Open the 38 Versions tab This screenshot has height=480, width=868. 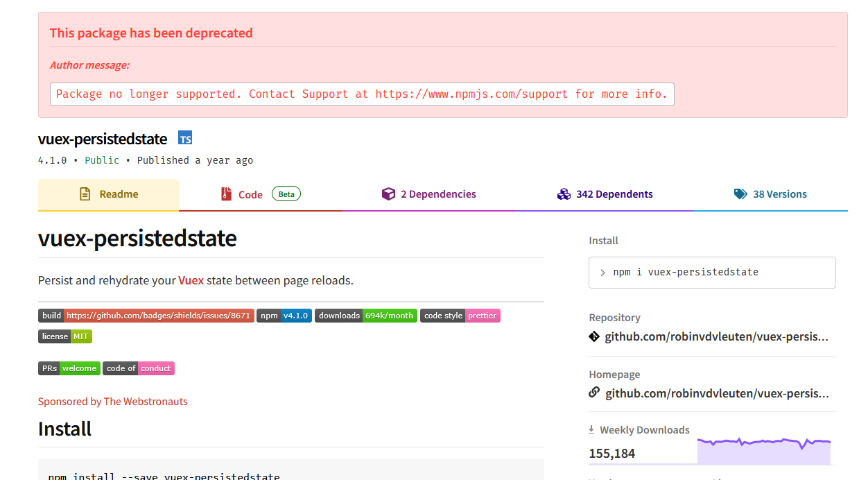coord(770,194)
